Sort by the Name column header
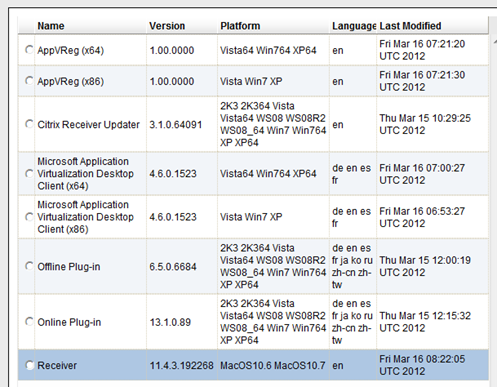497x387 pixels. click(x=51, y=26)
